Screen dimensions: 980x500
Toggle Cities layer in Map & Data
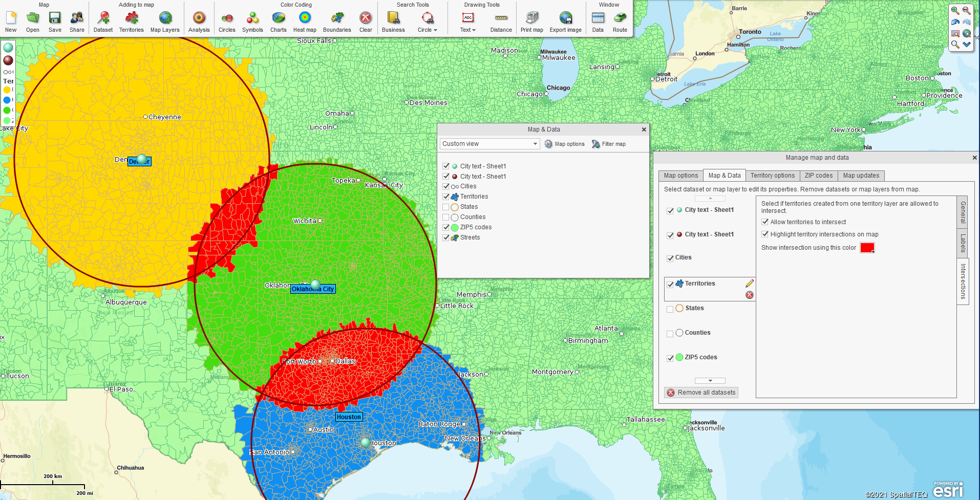pyautogui.click(x=446, y=186)
